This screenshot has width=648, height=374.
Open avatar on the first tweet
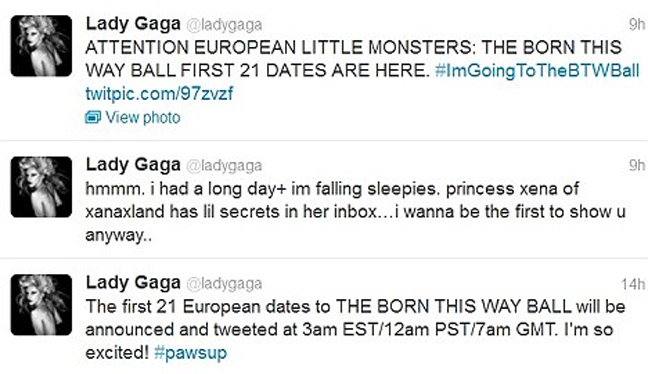(41, 46)
